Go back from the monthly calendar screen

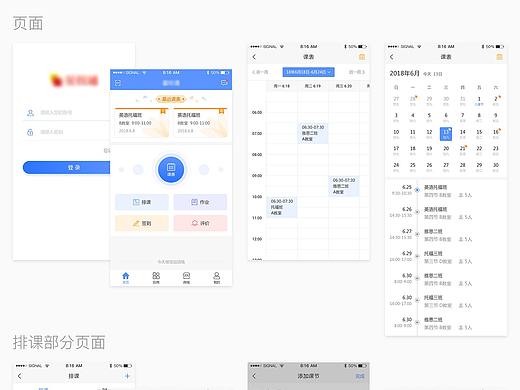pos(392,57)
